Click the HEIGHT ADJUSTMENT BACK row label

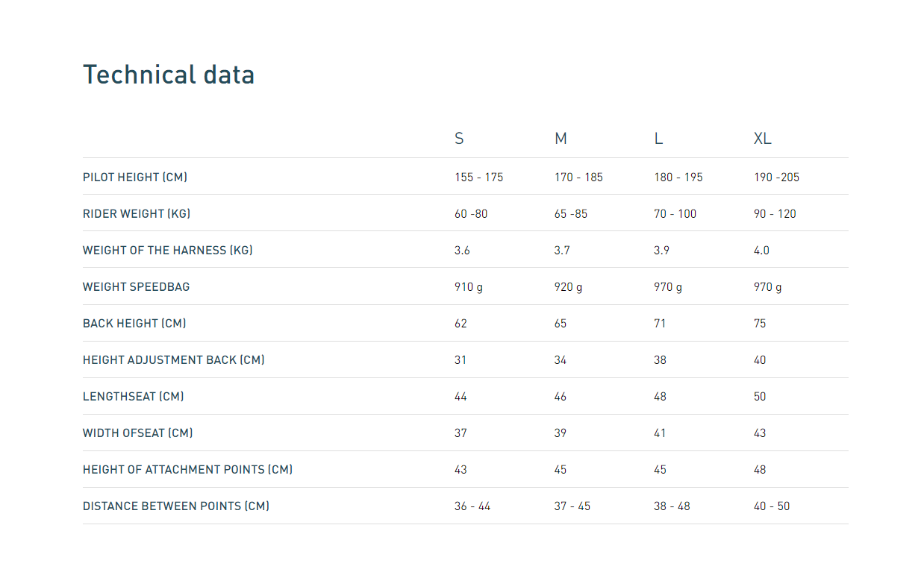click(x=174, y=360)
